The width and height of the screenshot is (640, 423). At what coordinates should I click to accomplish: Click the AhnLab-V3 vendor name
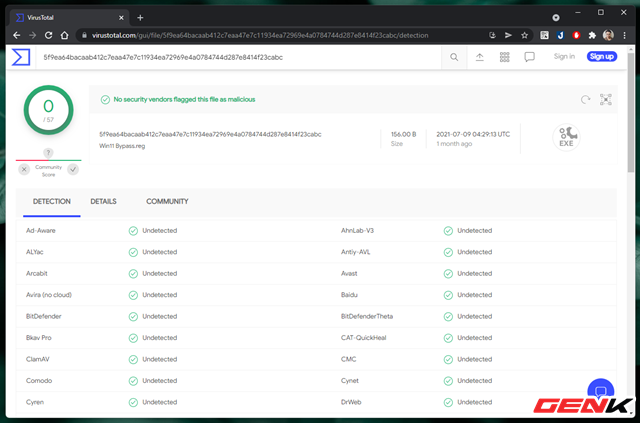[x=358, y=231]
